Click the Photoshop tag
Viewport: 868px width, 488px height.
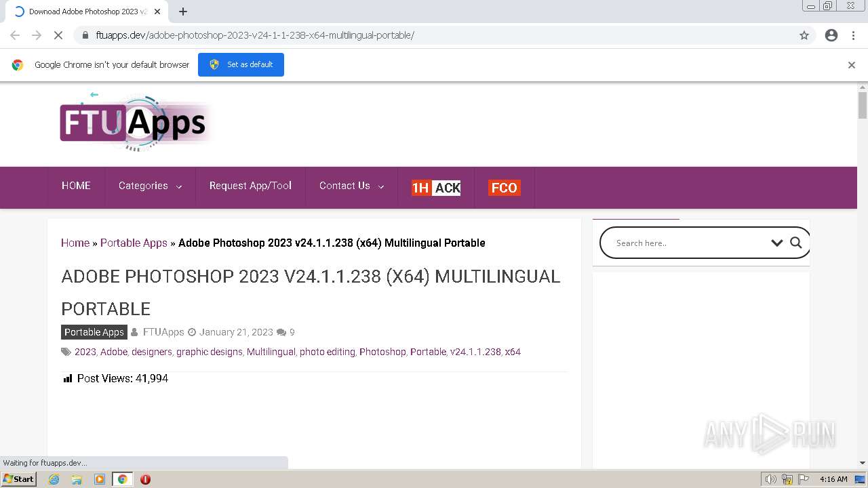382,352
